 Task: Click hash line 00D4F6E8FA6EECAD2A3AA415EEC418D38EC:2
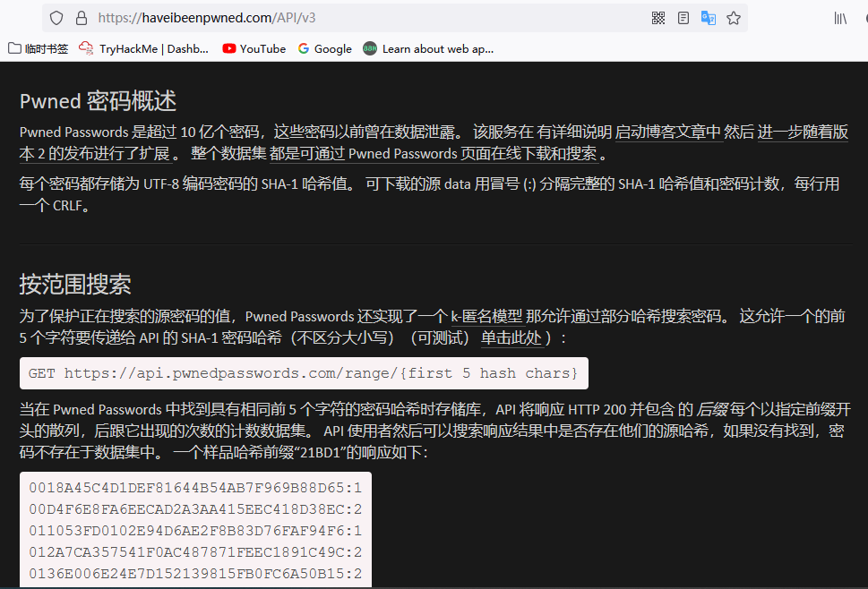(x=195, y=509)
